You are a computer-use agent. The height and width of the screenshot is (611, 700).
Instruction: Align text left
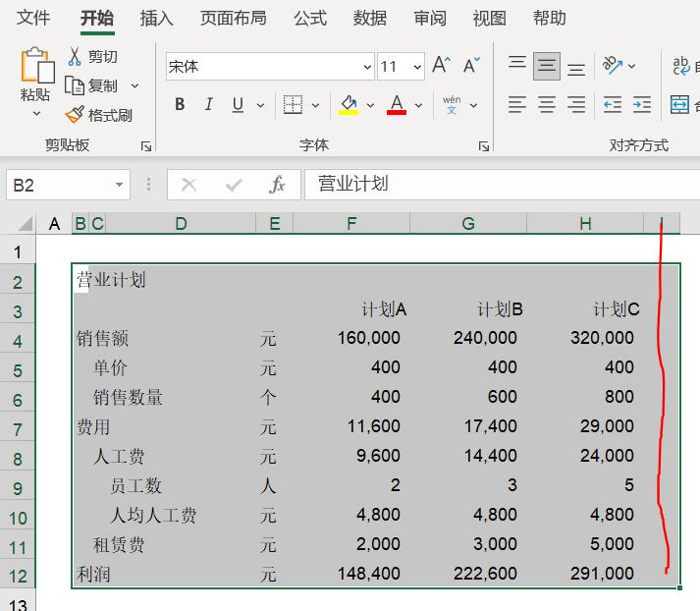click(x=517, y=105)
